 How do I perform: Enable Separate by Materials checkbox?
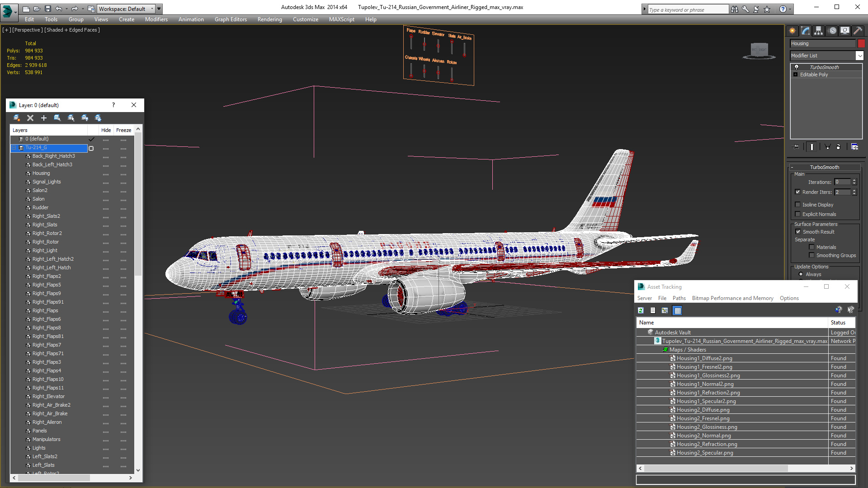812,247
